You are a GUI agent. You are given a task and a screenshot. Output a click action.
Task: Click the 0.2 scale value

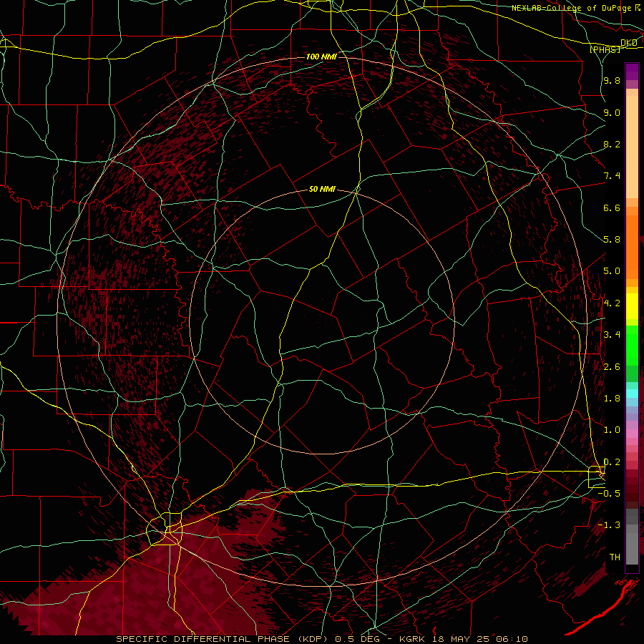click(612, 462)
